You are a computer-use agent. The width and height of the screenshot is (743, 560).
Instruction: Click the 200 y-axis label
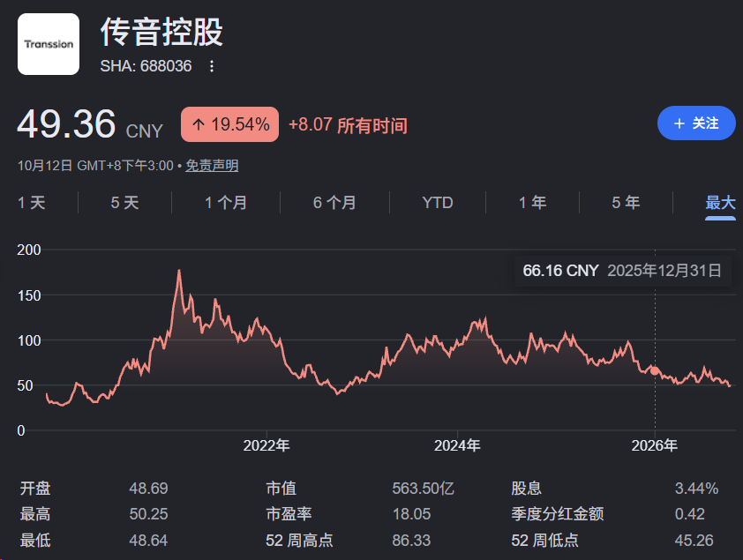click(x=29, y=250)
